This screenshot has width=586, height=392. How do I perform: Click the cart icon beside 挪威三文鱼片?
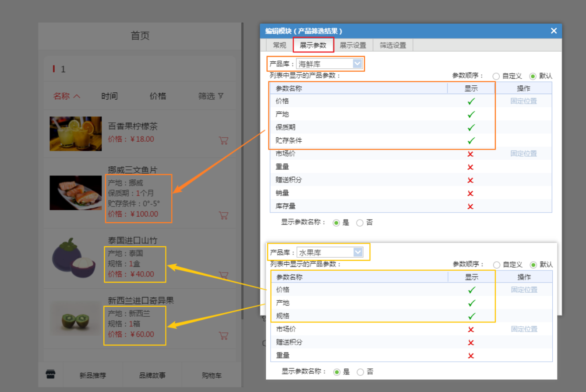pyautogui.click(x=223, y=215)
